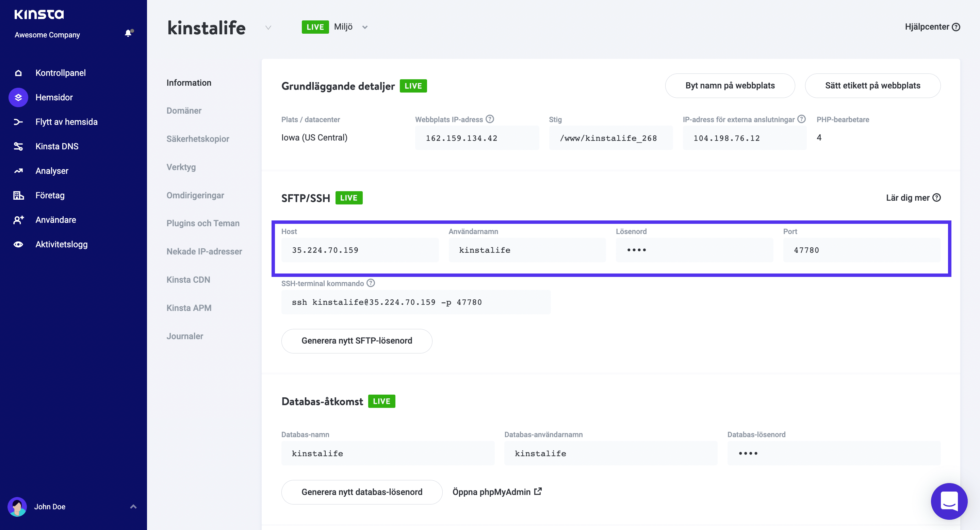The width and height of the screenshot is (980, 530).
Task: Click Generera nytt databas-lösenord
Action: (x=362, y=492)
